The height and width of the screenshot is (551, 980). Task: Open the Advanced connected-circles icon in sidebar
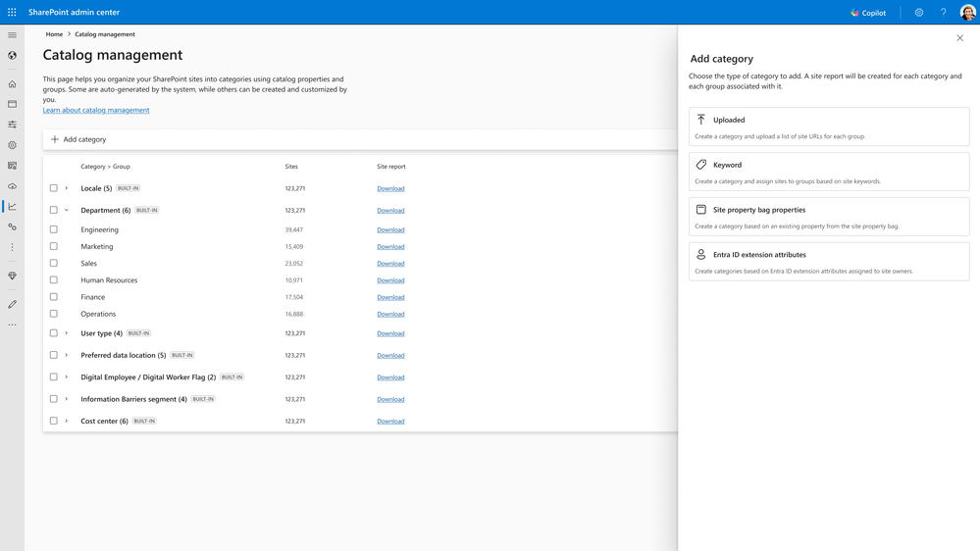[12, 226]
